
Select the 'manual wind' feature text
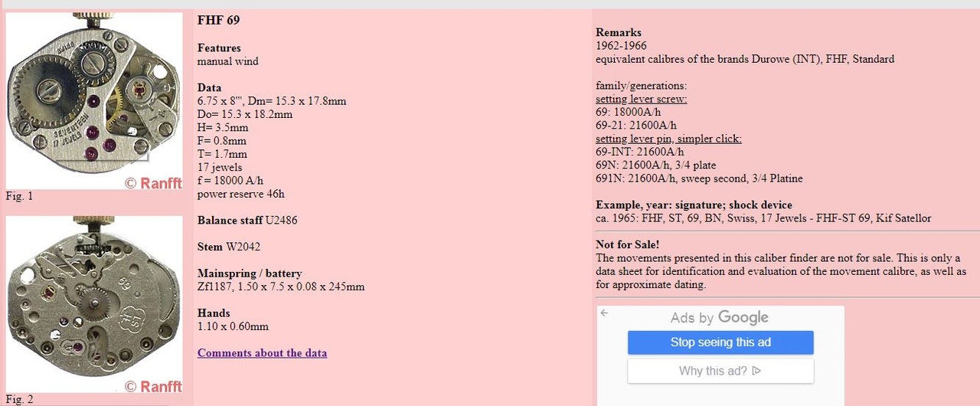pos(228,61)
